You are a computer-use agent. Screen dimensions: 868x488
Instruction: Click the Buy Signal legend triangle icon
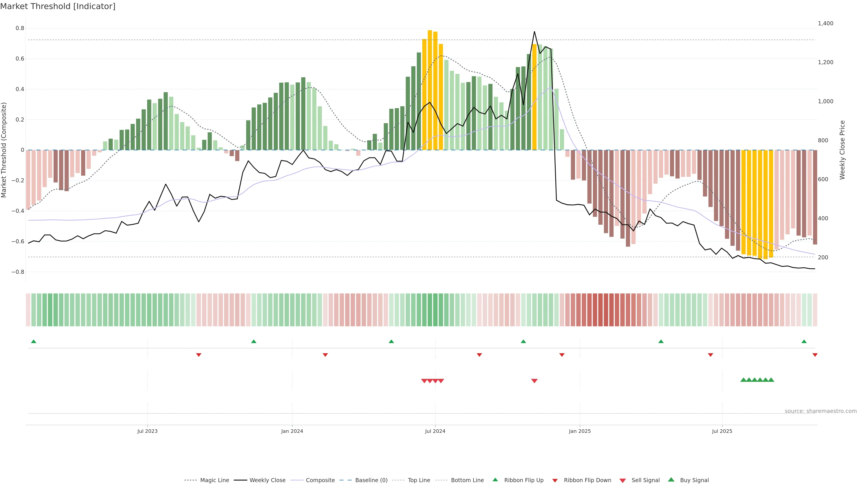[x=671, y=480]
